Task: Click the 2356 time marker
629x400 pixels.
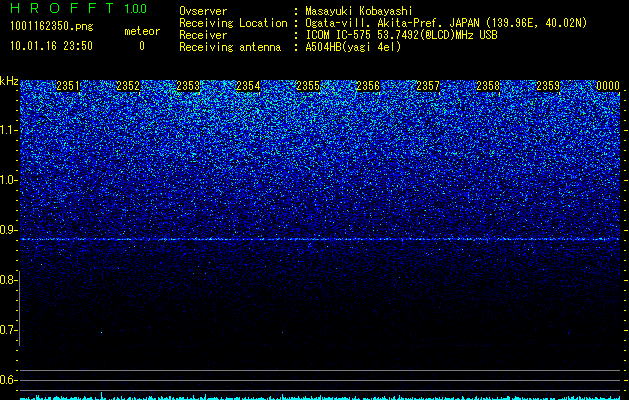Action: click(368, 85)
